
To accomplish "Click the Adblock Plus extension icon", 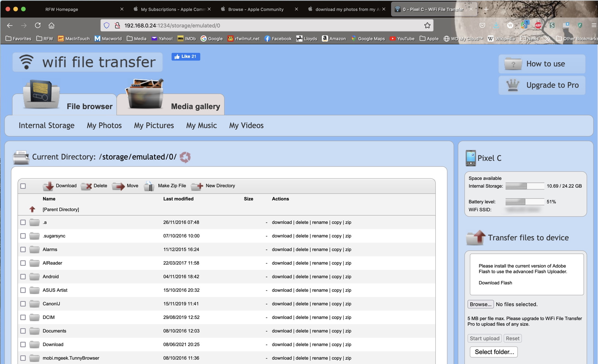I will pos(538,25).
